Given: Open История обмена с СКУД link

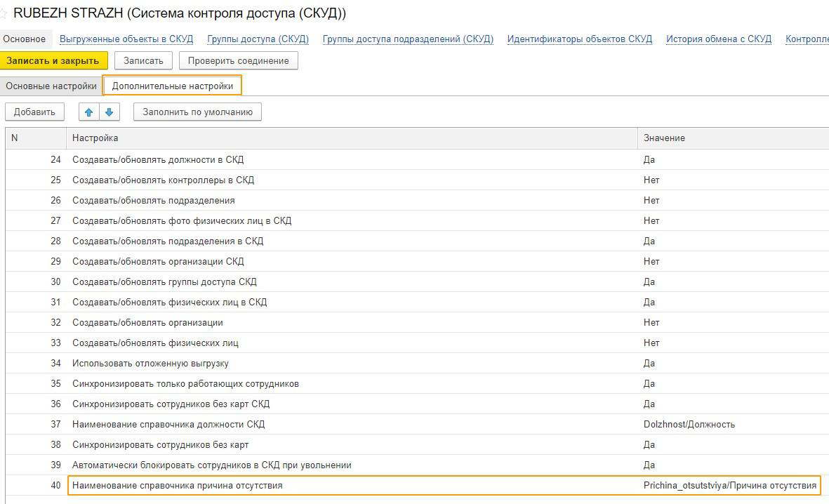Looking at the screenshot, I should point(718,39).
